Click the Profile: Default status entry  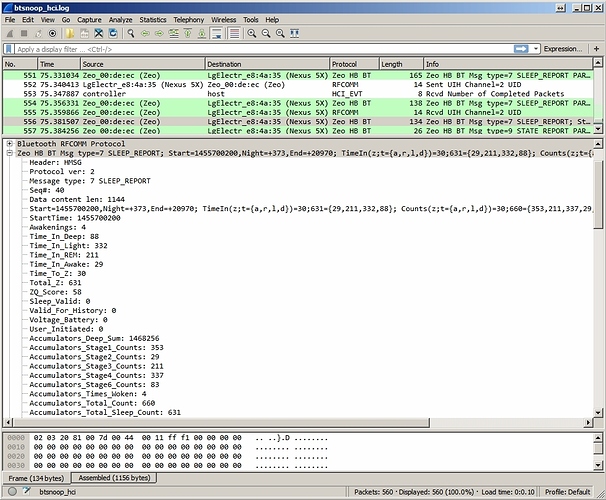[567, 492]
